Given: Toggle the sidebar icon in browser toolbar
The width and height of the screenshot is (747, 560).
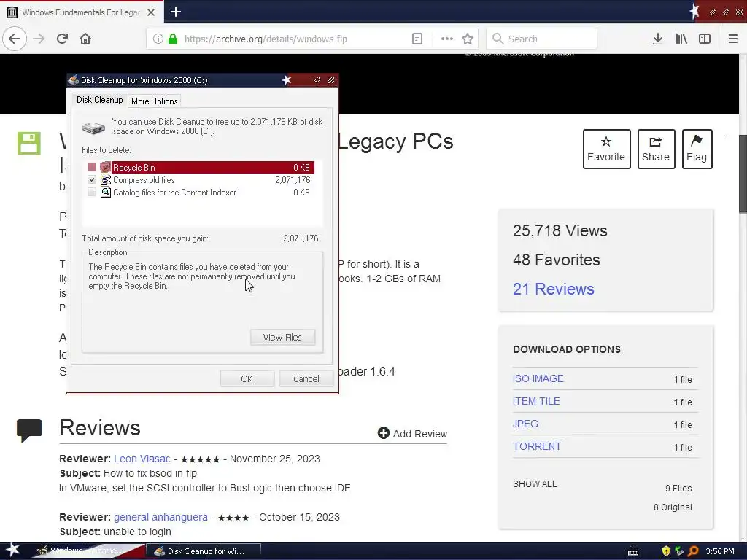Looking at the screenshot, I should 705,39.
